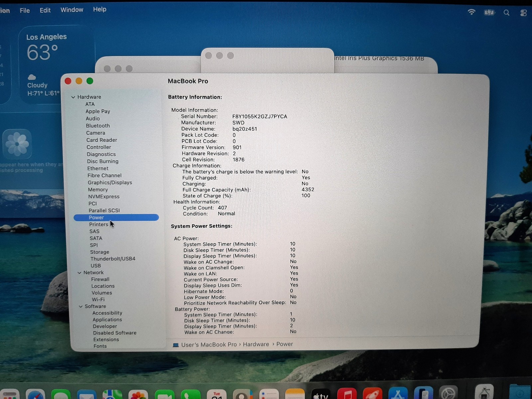This screenshot has width=532, height=399.
Task: Open the Help menu
Action: click(x=100, y=9)
